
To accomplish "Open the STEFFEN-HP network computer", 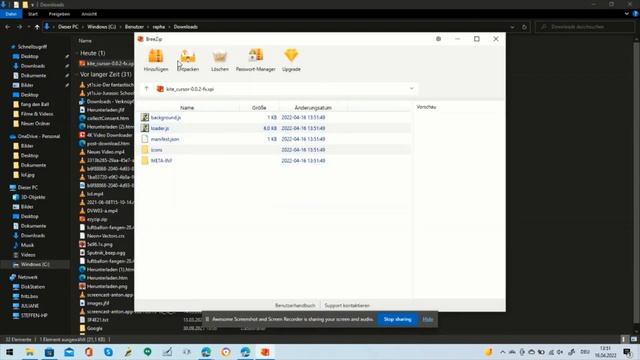I will pyautogui.click(x=34, y=316).
